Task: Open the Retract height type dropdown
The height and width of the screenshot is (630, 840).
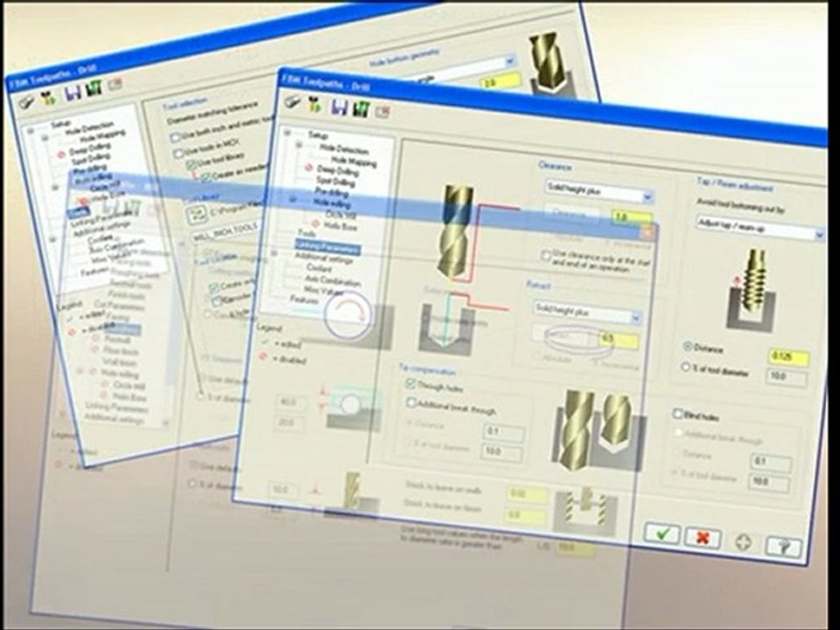Action: coord(587,313)
